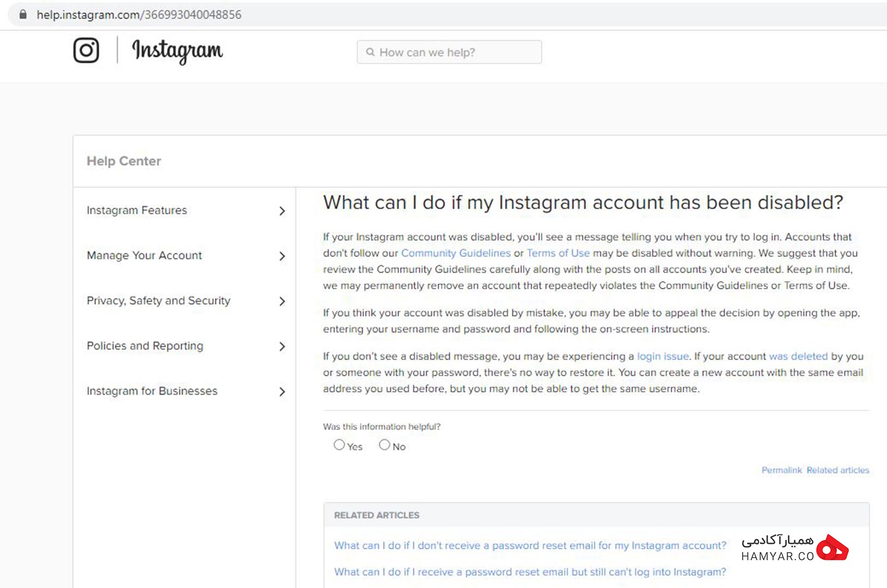Click the Instagram wordmark logo
This screenshot has width=887, height=588.
click(x=177, y=51)
